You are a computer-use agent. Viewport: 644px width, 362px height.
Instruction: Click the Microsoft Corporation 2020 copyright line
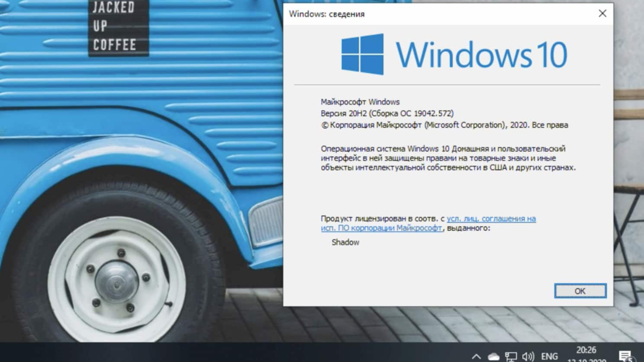pos(445,125)
